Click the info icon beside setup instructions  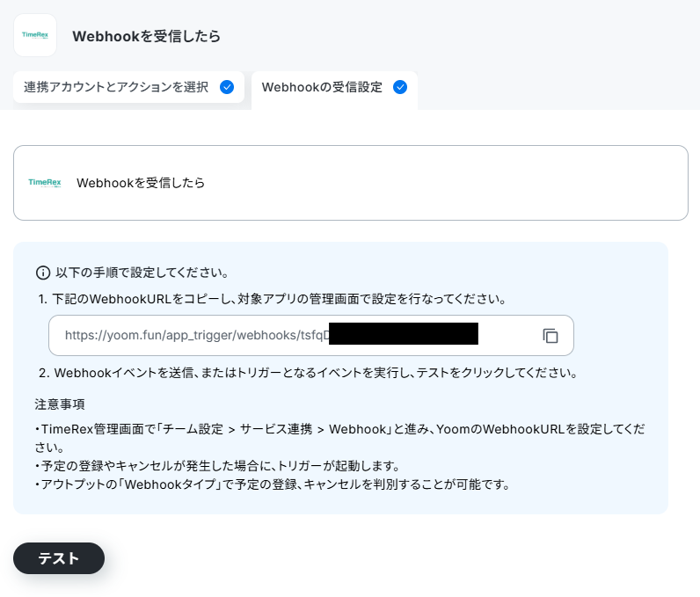click(x=43, y=273)
